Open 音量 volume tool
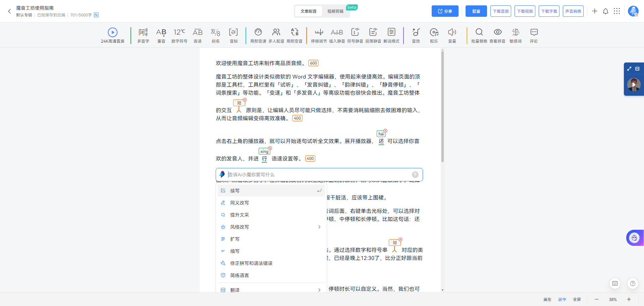 click(452, 36)
